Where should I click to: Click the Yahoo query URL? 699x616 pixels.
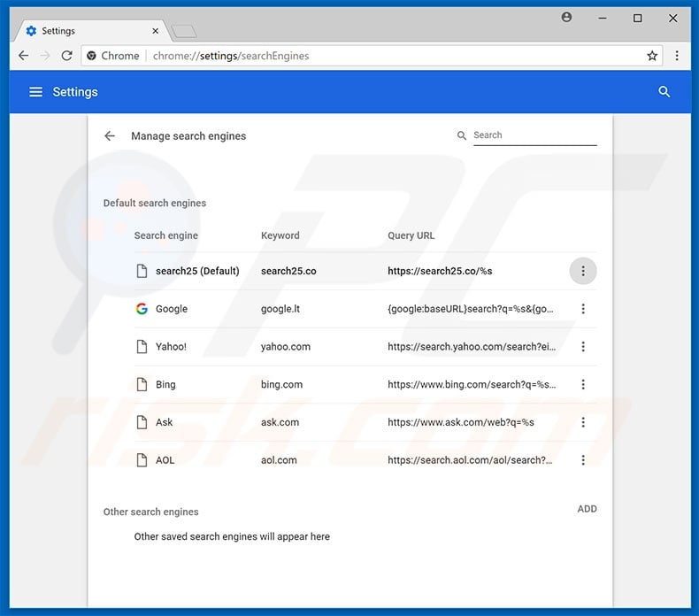click(x=472, y=347)
